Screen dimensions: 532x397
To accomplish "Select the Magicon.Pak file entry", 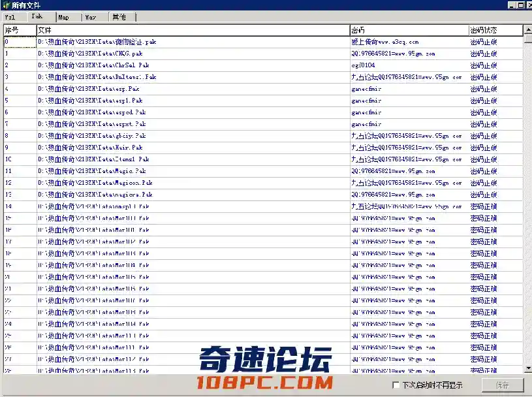I will tap(193, 183).
